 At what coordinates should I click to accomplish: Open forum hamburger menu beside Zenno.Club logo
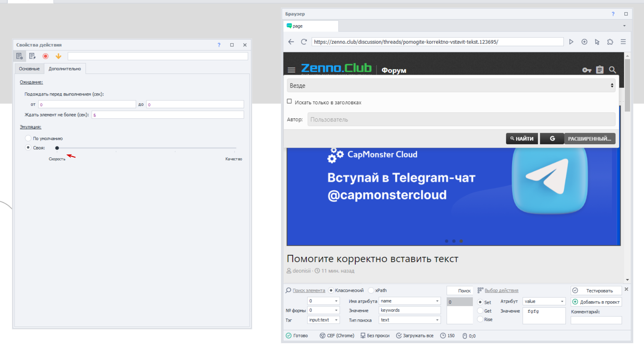291,70
